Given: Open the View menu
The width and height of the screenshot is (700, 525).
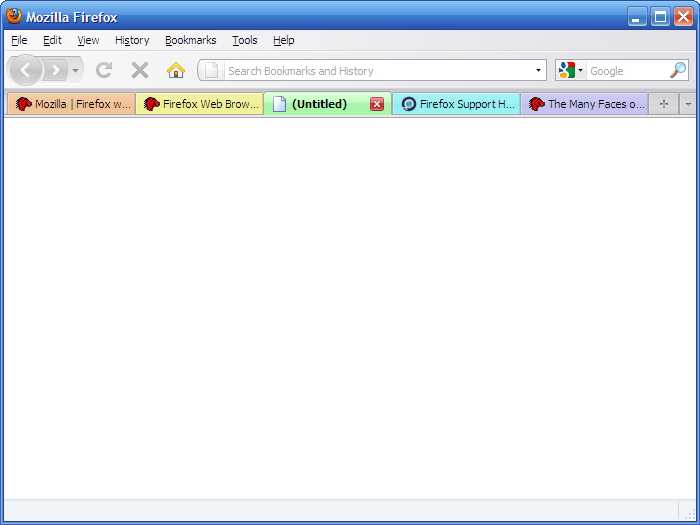Looking at the screenshot, I should (x=88, y=40).
